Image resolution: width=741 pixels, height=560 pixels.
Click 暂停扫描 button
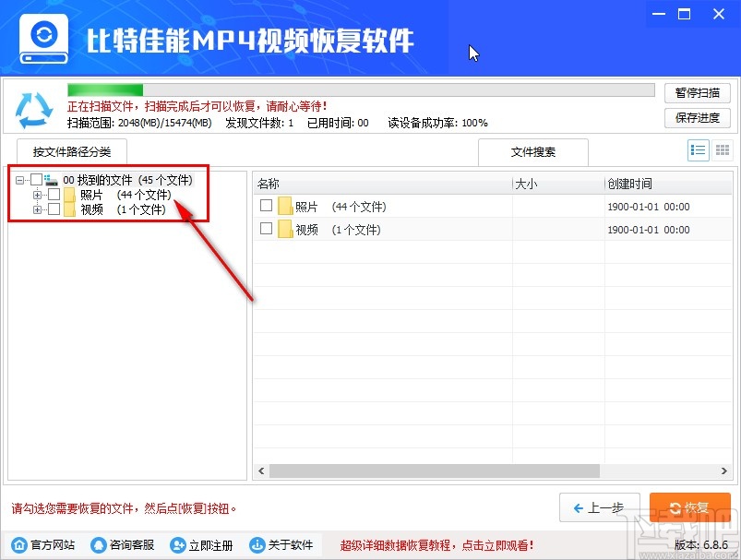697,92
